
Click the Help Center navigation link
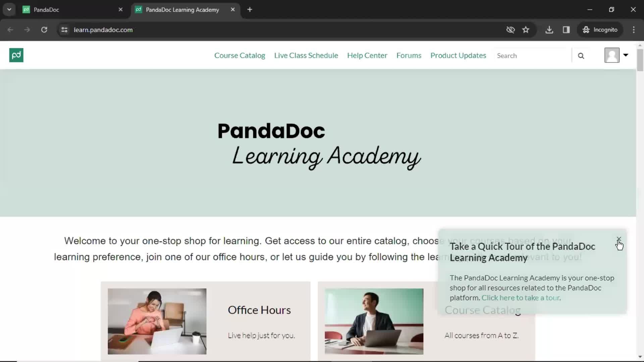367,55
